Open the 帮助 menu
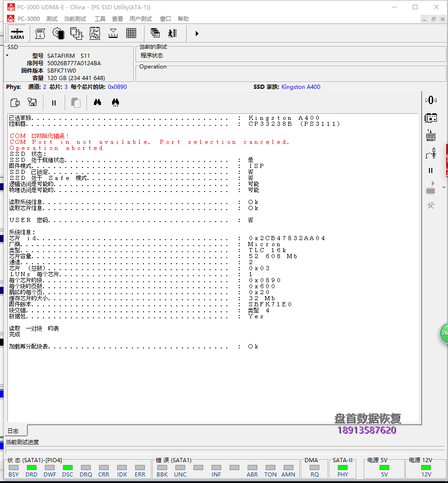Viewport: 448px width, 483px height. [183, 19]
